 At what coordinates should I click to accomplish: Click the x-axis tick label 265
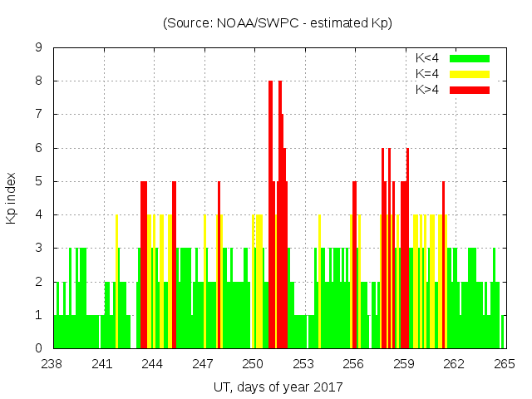pyautogui.click(x=504, y=364)
